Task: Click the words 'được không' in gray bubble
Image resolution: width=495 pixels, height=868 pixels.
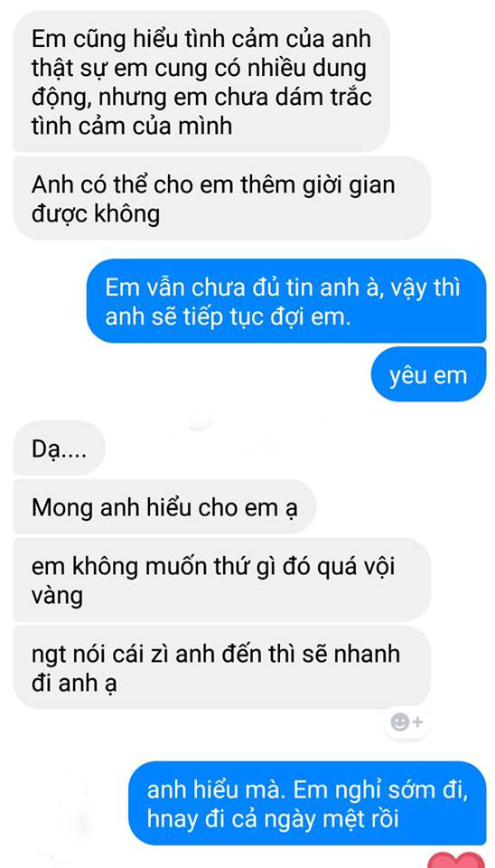Action: (x=95, y=215)
